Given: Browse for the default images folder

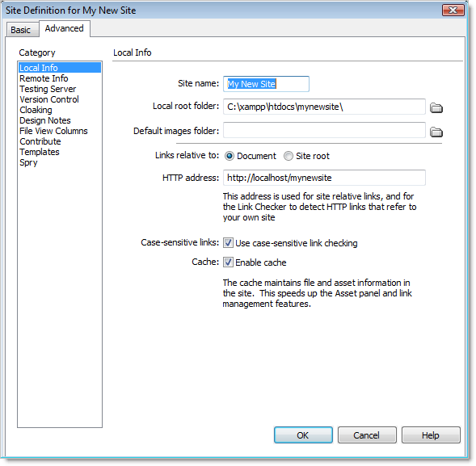Looking at the screenshot, I should point(436,132).
